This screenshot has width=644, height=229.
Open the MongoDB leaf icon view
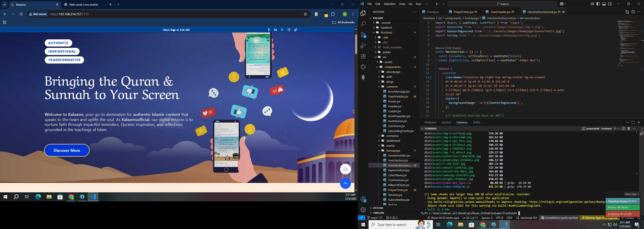pyautogui.click(x=363, y=78)
